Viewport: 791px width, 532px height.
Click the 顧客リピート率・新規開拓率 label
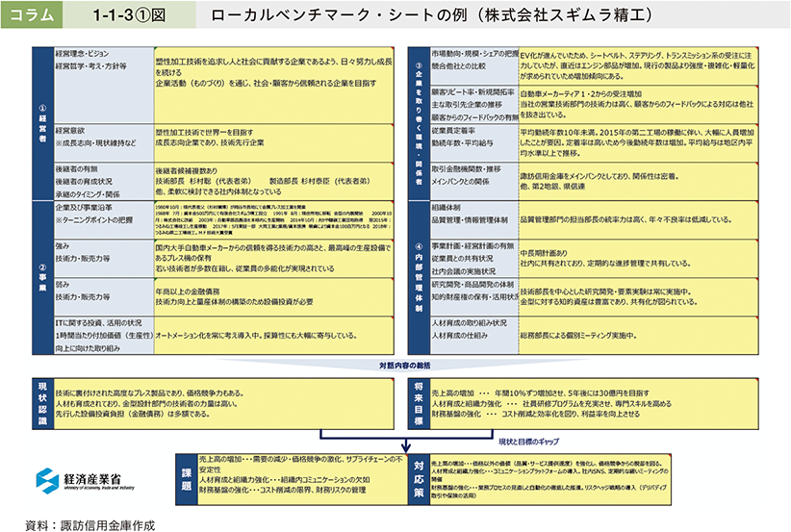(472, 91)
